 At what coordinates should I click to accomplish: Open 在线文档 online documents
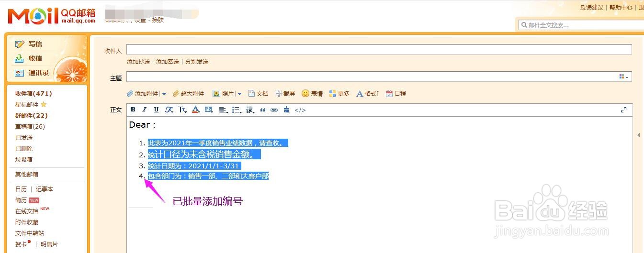tap(27, 211)
